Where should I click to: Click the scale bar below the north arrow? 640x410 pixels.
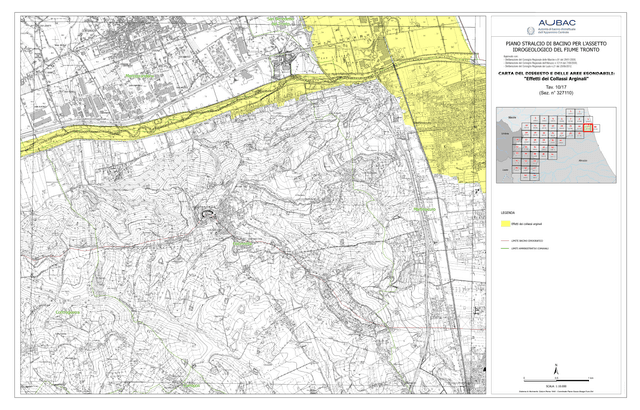tap(556, 380)
